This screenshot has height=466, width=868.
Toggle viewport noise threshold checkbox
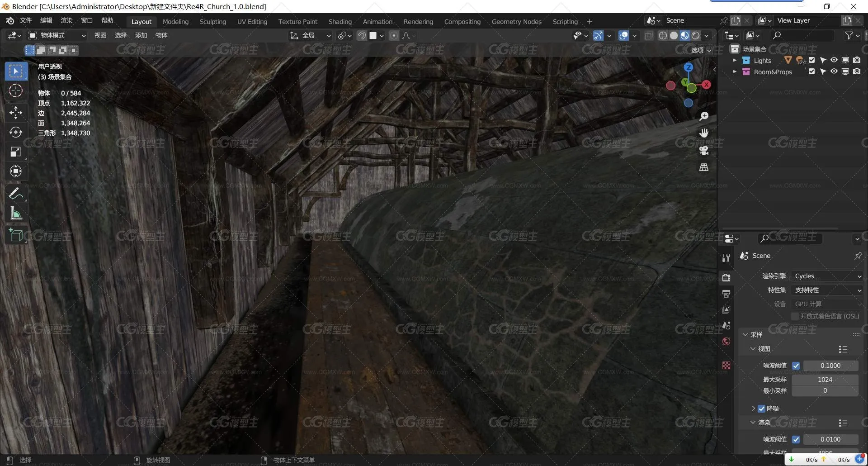point(796,366)
